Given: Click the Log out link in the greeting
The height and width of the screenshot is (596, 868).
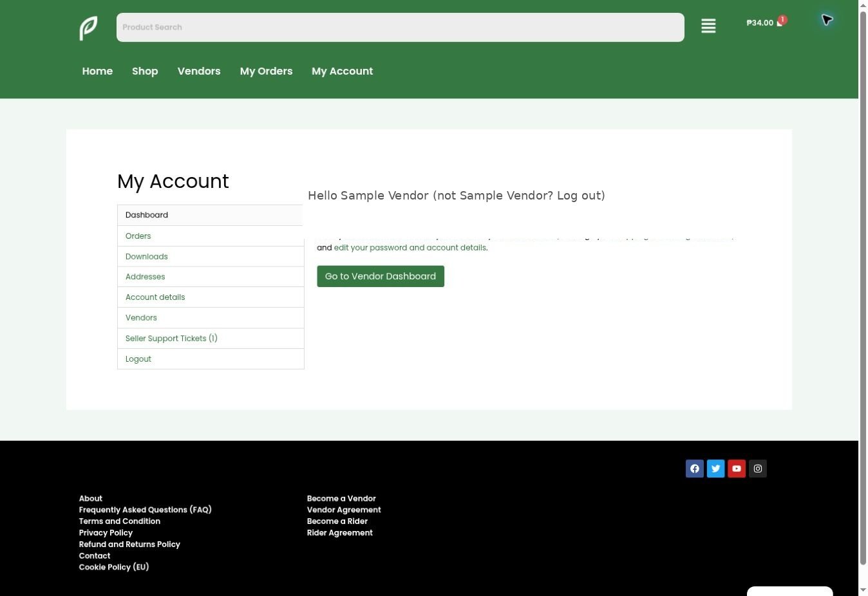Looking at the screenshot, I should tap(579, 196).
